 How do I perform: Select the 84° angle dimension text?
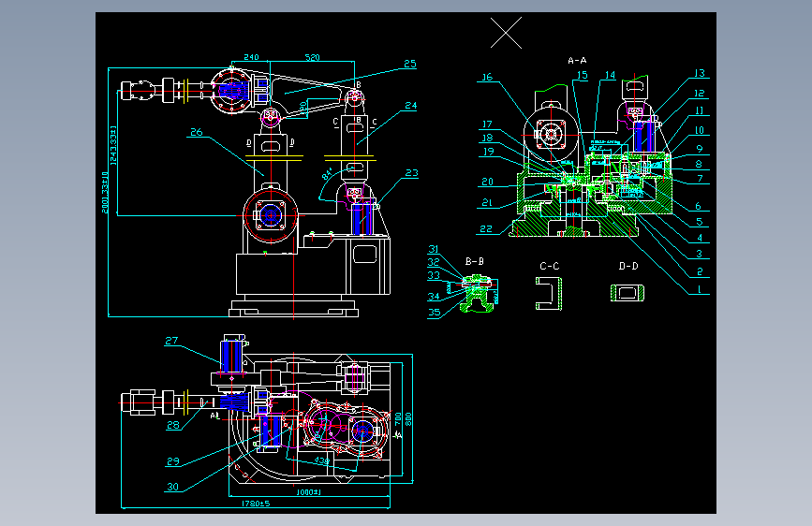pos(327,174)
